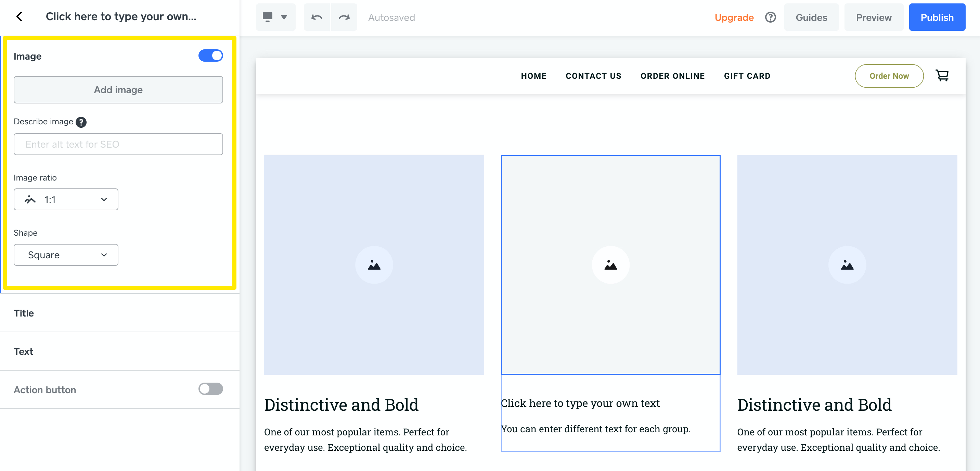Click the Describe image help icon
Screen dimensions: 980x471
click(81, 122)
